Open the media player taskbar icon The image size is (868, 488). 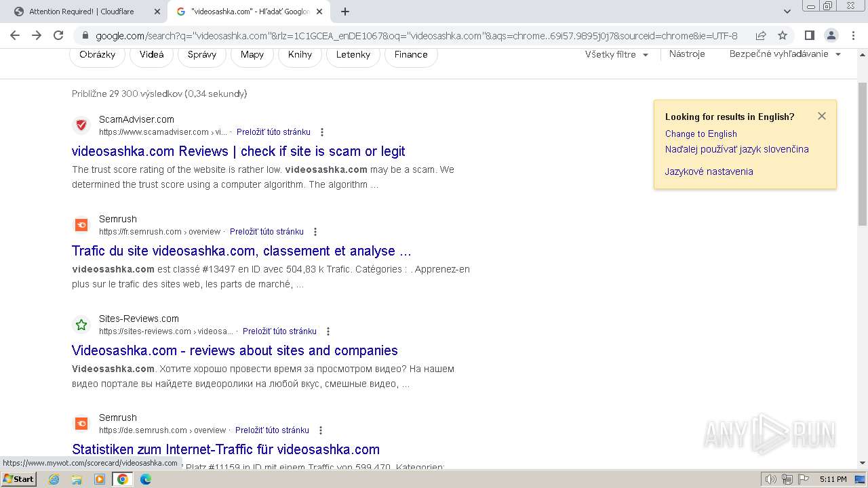click(x=100, y=479)
